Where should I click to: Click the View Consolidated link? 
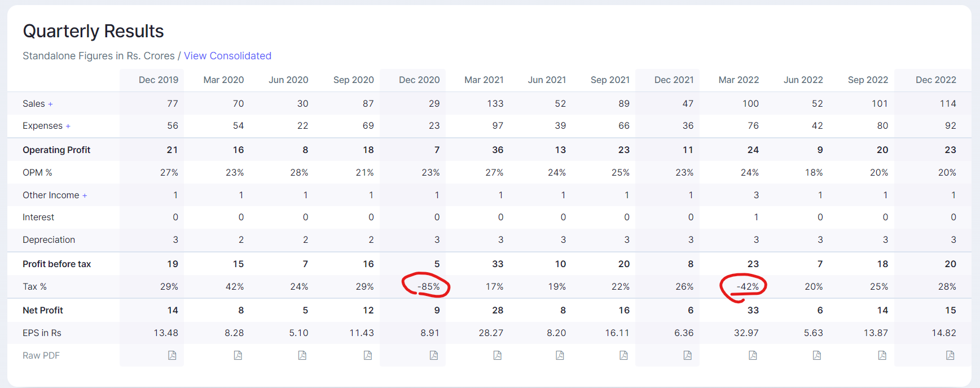click(x=227, y=56)
